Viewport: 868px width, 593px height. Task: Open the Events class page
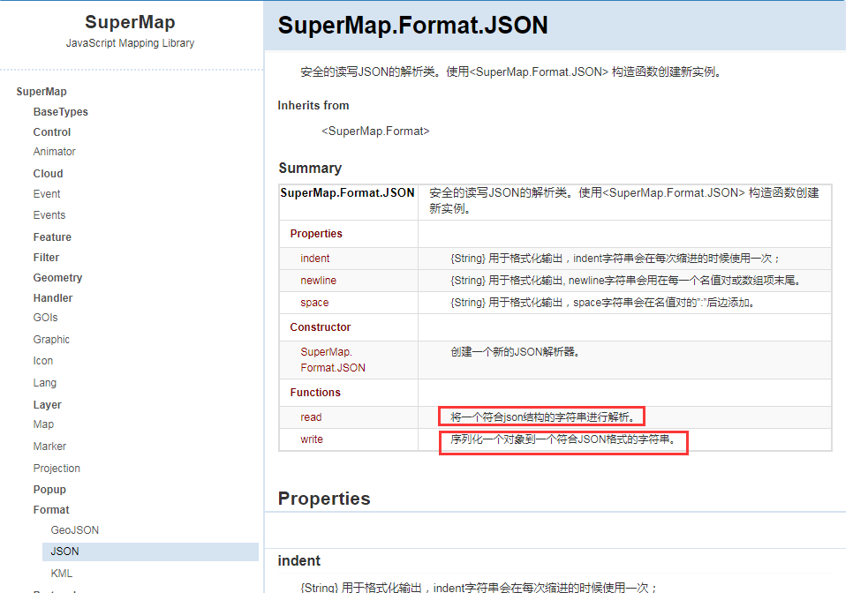pyautogui.click(x=49, y=215)
